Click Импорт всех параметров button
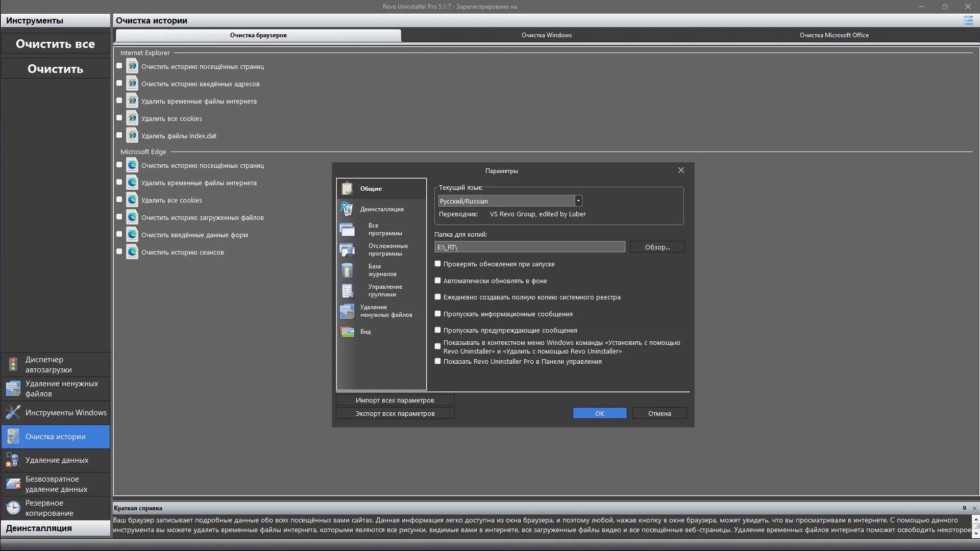This screenshot has height=551, width=980. click(395, 400)
